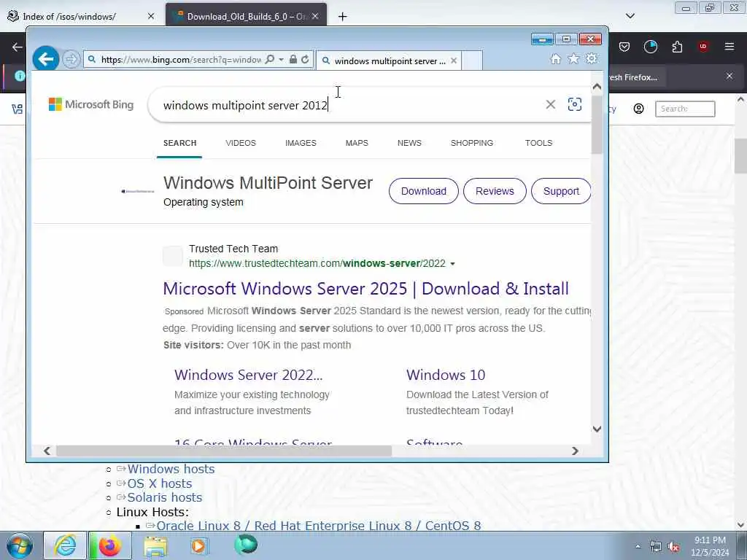Click the IE vertical scrollbar down arrow
Viewport: 747px width, 560px height.
point(597,429)
